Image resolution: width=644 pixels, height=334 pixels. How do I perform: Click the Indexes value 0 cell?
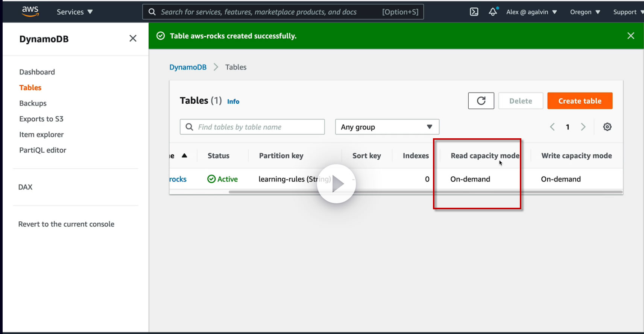[x=427, y=179]
